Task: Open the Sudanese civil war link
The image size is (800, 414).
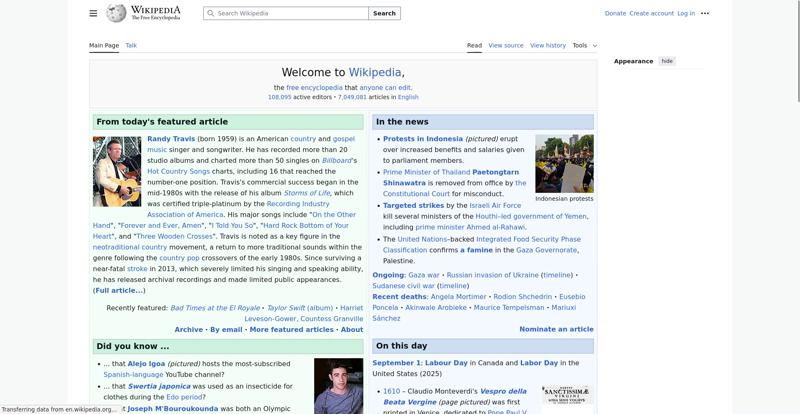Action: [404, 286]
